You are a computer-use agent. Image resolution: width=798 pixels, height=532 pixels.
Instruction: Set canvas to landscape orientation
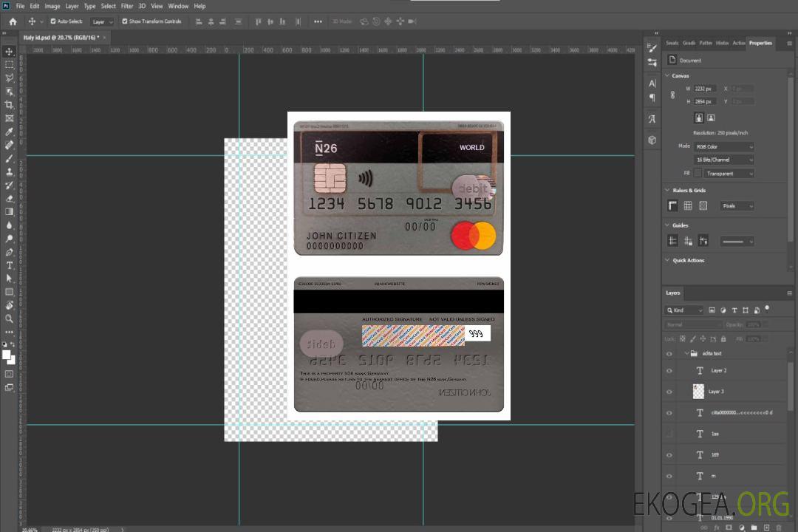711,118
